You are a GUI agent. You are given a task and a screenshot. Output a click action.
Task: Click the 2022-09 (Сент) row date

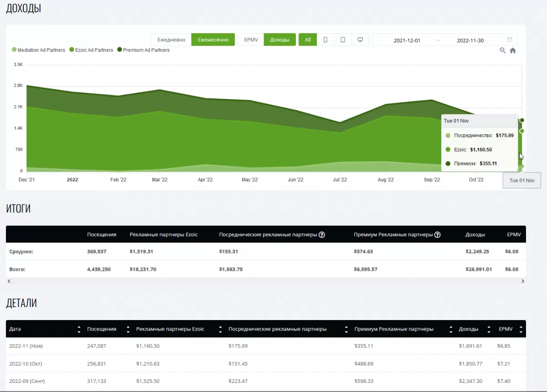click(27, 381)
